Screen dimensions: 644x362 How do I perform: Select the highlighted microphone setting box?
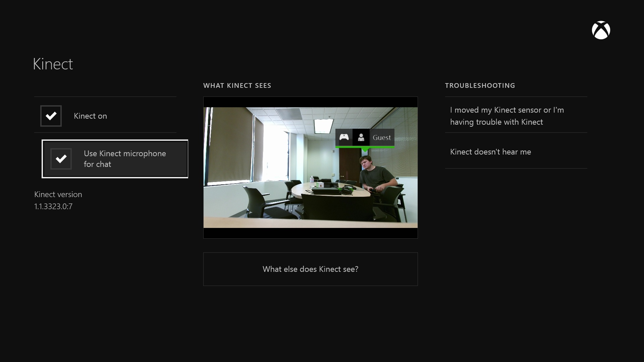click(115, 159)
